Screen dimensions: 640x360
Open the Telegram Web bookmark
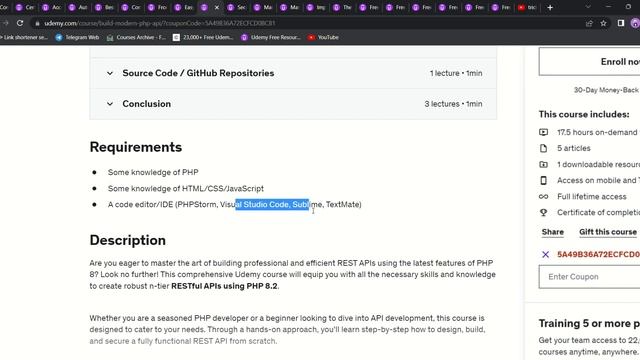tap(77, 37)
